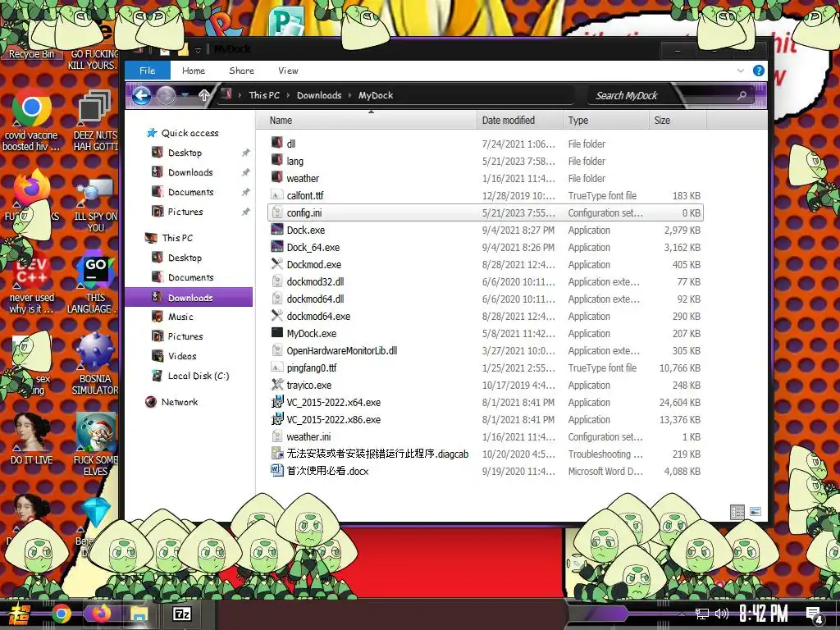Sort files by Name column
This screenshot has height=630, width=840.
click(366, 120)
